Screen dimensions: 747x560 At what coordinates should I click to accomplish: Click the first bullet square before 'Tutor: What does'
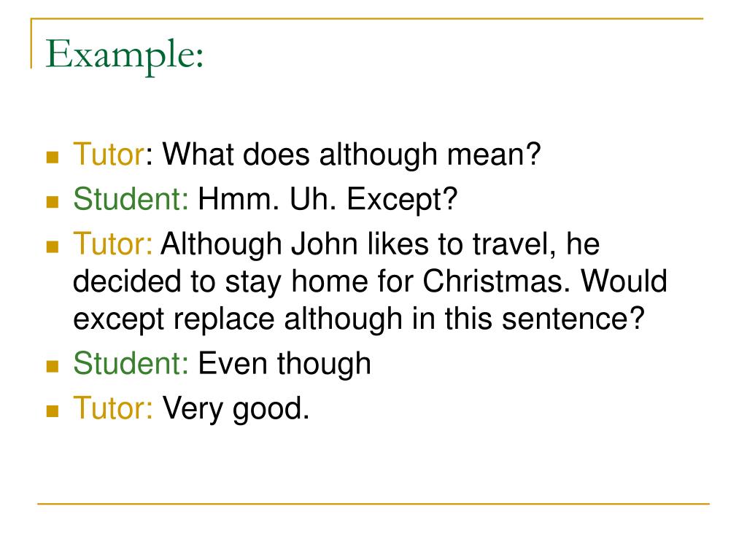click(x=53, y=157)
